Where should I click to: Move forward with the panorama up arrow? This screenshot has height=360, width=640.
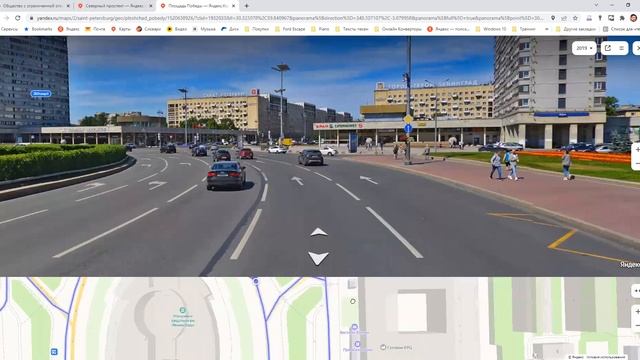pyautogui.click(x=318, y=232)
